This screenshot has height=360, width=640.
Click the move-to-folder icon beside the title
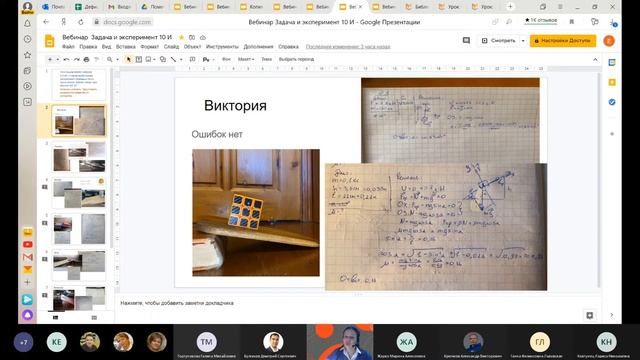point(192,37)
